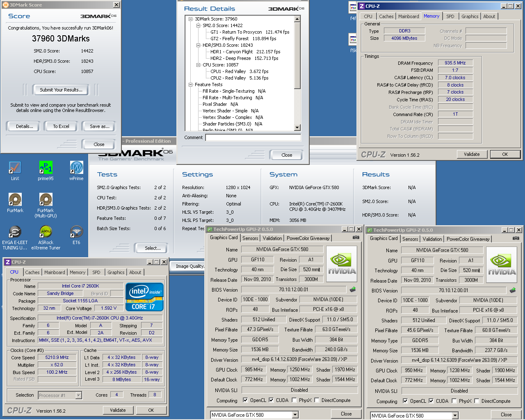Click the 5210.9 MHz Core Speed value
The width and height of the screenshot is (525, 420).
(x=57, y=357)
